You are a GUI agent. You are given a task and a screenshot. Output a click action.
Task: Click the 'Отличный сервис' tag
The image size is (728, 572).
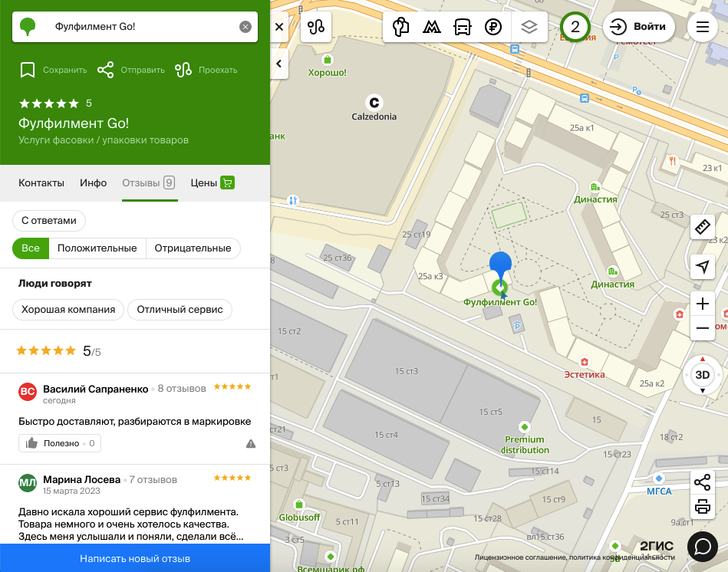click(180, 310)
